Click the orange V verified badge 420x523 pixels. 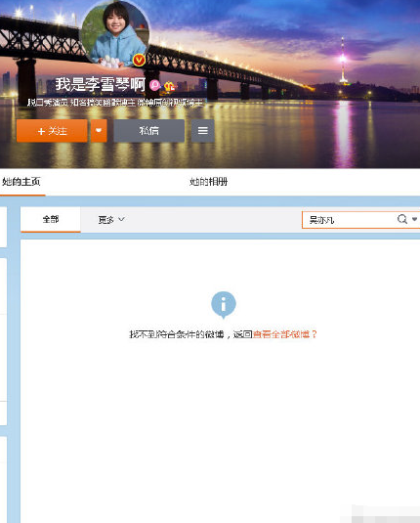click(139, 61)
